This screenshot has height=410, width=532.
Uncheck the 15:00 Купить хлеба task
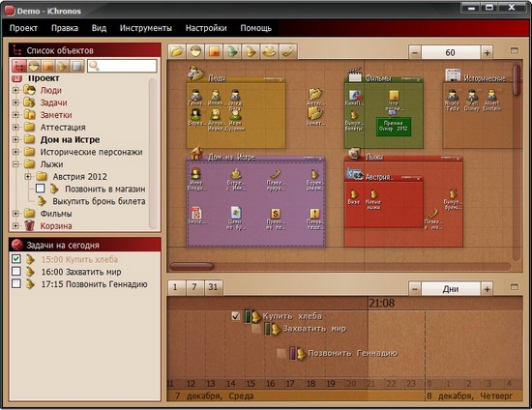click(15, 259)
